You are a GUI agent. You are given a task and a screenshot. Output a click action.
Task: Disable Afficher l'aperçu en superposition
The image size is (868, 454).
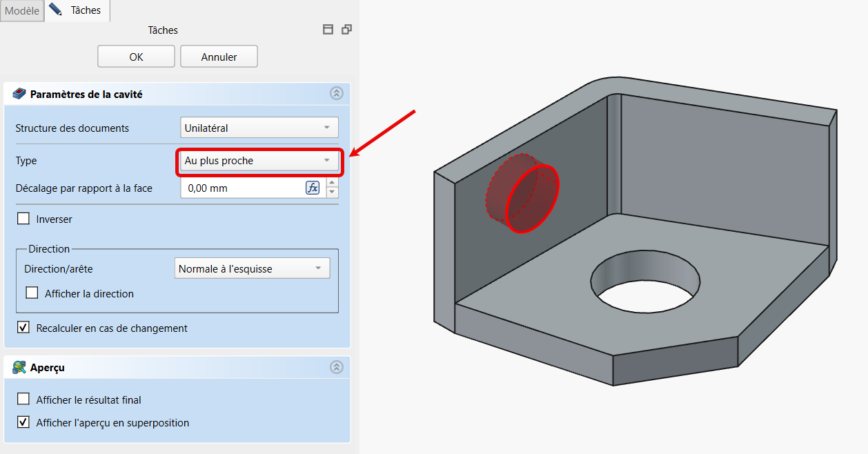[x=23, y=422]
